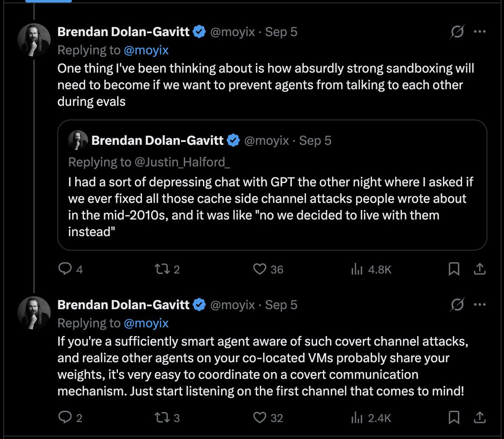The height and width of the screenshot is (439, 504).
Task: Share the first tweet via share icon
Action: point(479,269)
